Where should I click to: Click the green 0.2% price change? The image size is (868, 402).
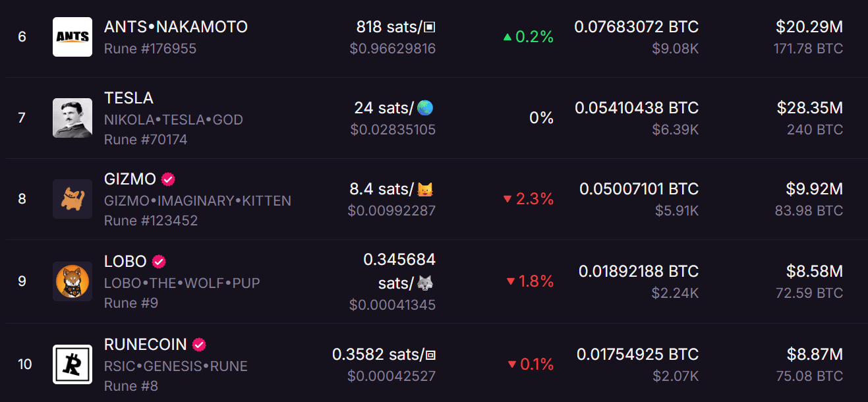pyautogui.click(x=528, y=37)
